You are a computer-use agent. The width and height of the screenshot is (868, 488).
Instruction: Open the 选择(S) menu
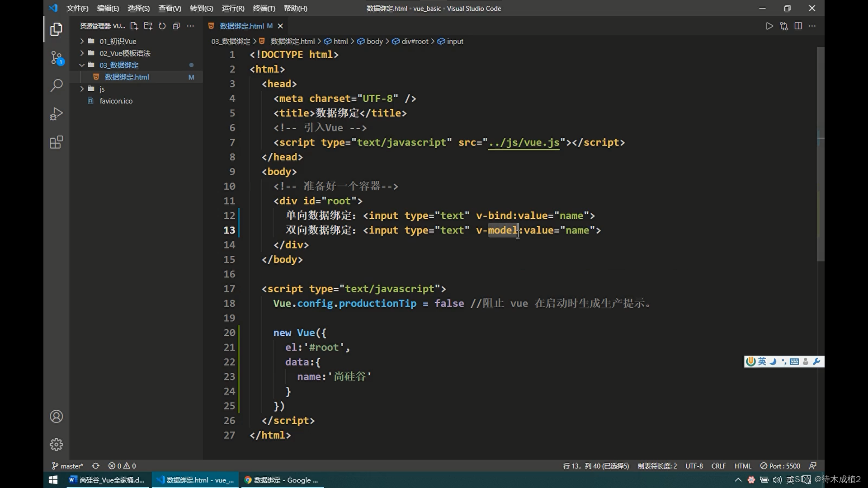coord(139,8)
